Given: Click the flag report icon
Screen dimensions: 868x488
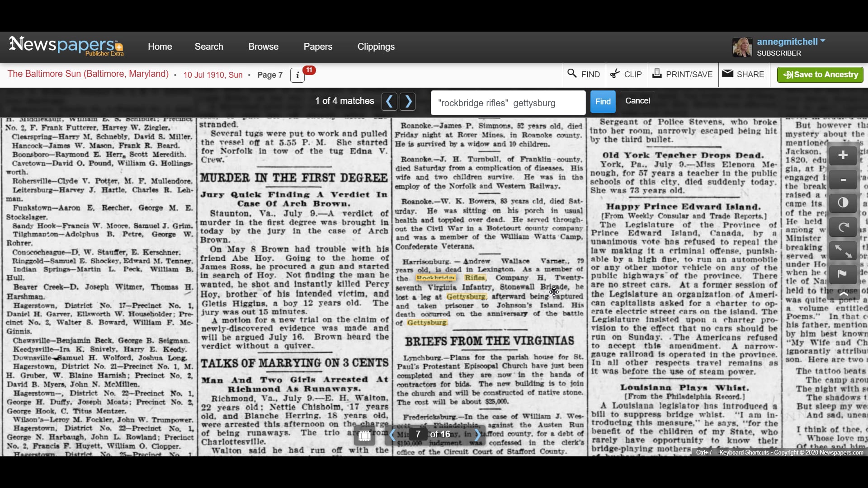Looking at the screenshot, I should (843, 274).
